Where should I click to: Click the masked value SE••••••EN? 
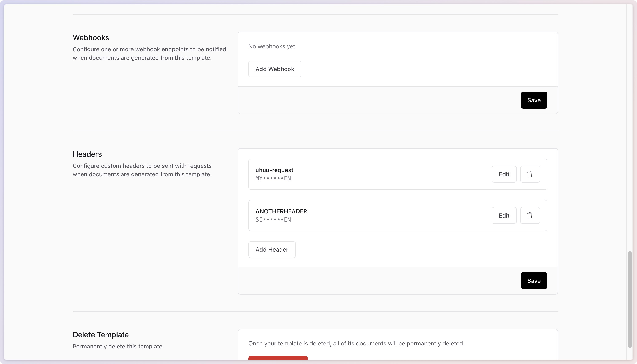(273, 220)
